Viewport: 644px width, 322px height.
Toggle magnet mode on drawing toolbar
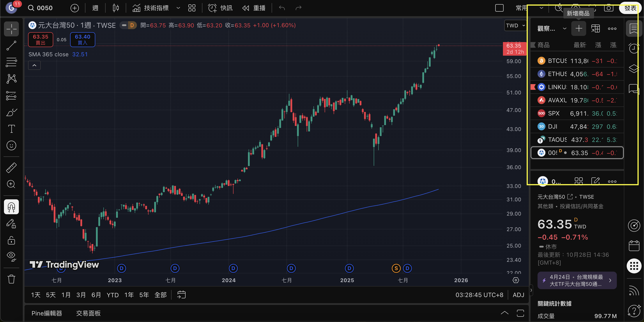pos(11,207)
